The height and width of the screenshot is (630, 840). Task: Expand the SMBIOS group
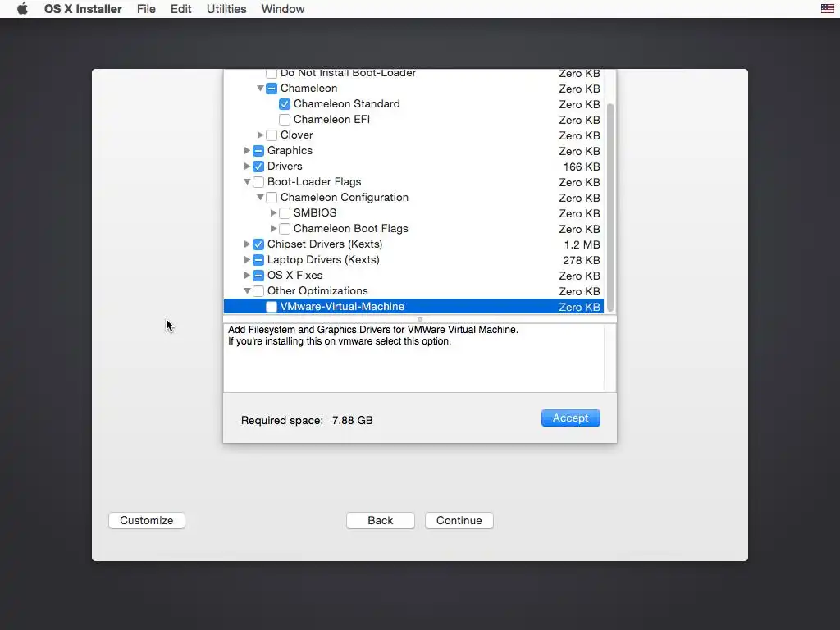(273, 212)
